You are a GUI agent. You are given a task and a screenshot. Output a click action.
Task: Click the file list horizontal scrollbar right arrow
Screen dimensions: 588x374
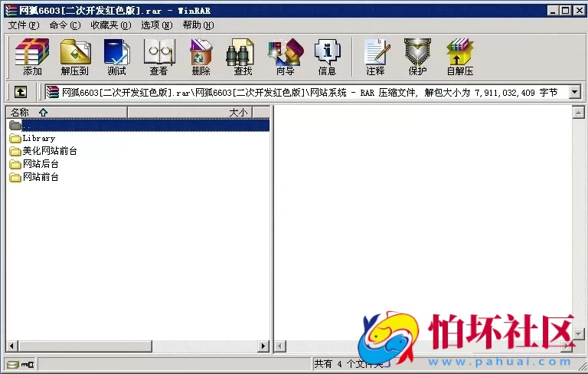(264, 346)
